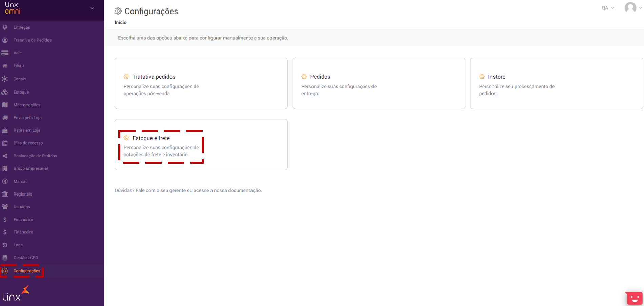Open the chat bot widget icon
Viewport: 644px width, 306px height.
tap(634, 298)
